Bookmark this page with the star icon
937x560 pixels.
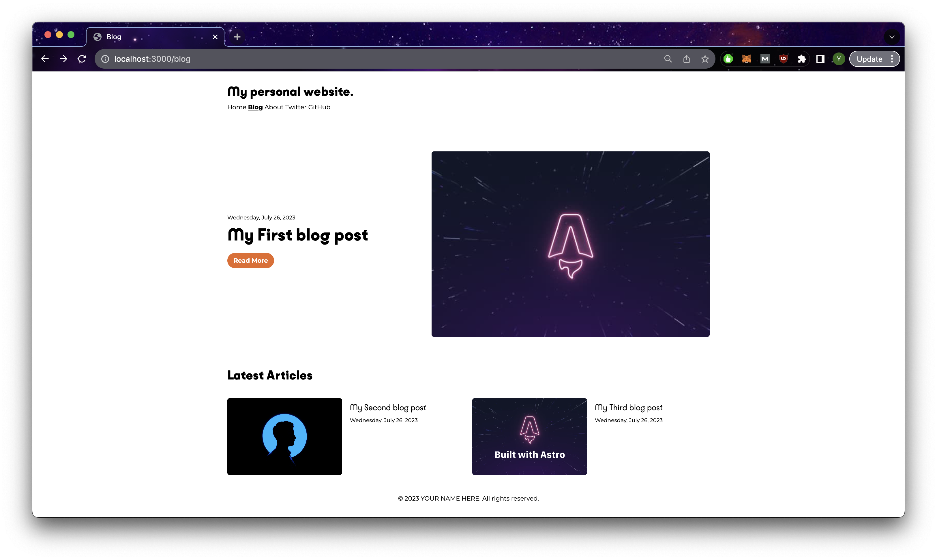[705, 59]
